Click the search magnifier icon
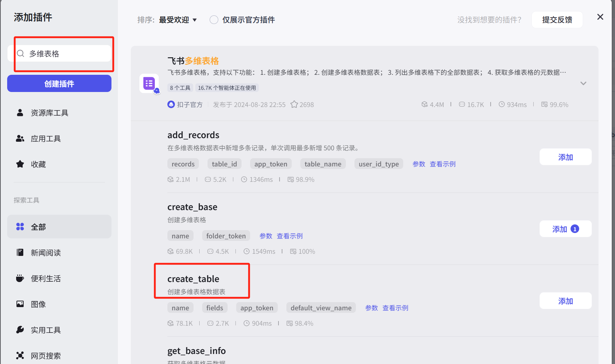Screen dimensions: 615x364 pyautogui.click(x=20, y=54)
